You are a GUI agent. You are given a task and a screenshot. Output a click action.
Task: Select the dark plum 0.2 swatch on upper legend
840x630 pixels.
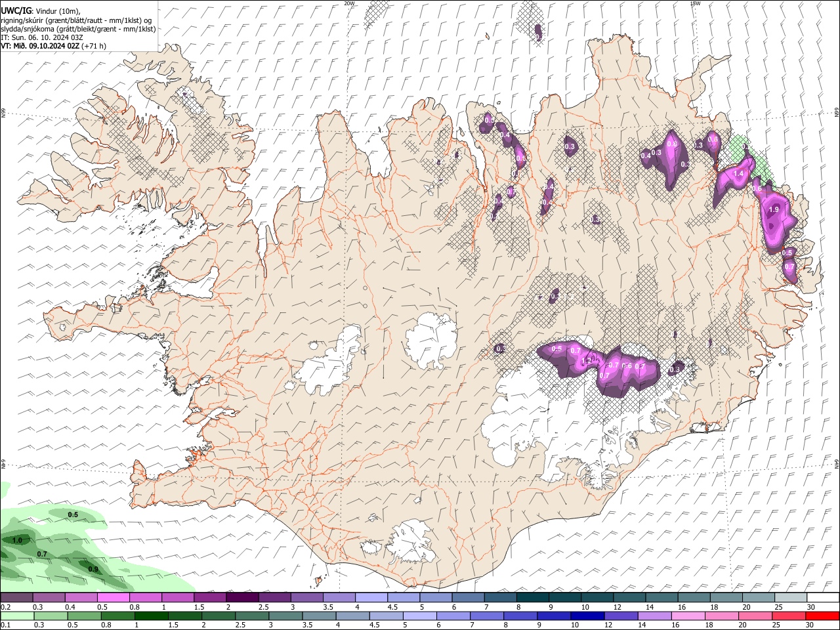(16, 598)
